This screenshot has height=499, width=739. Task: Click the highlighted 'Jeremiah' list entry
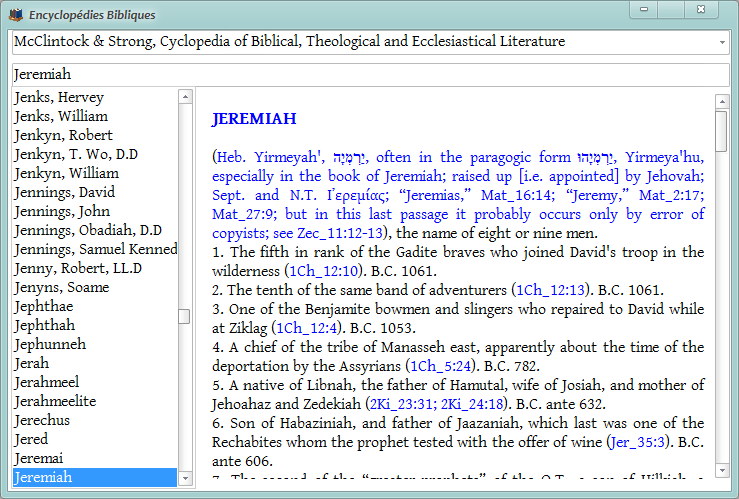95,477
